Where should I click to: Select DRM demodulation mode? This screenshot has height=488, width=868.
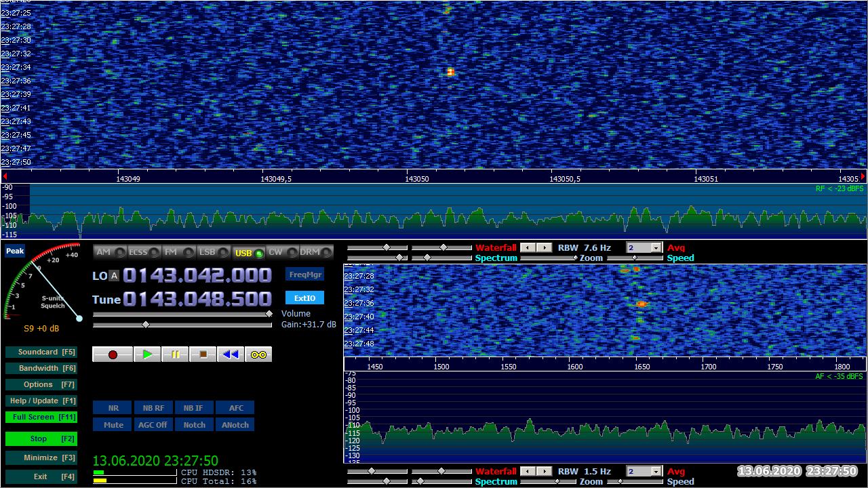tap(316, 252)
